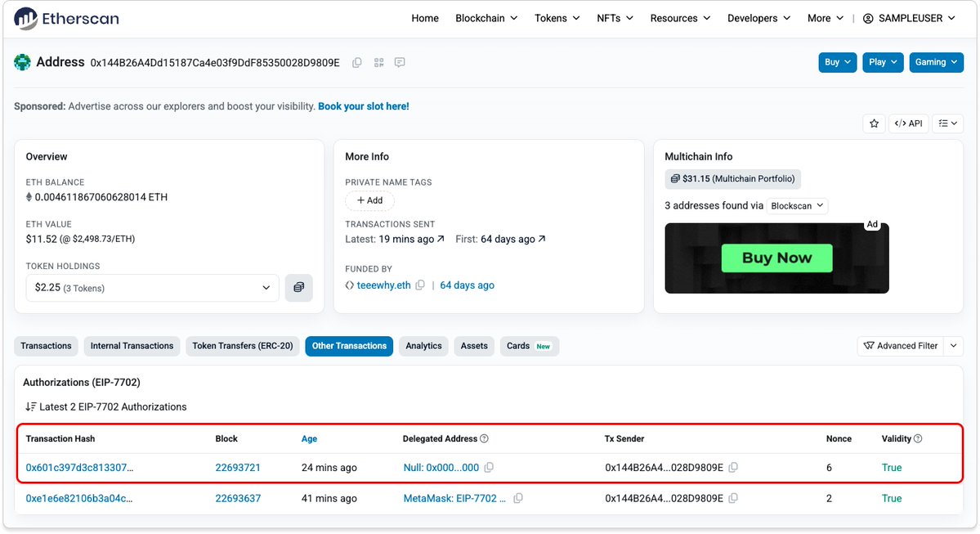Click the address blockie avatar

23,62
